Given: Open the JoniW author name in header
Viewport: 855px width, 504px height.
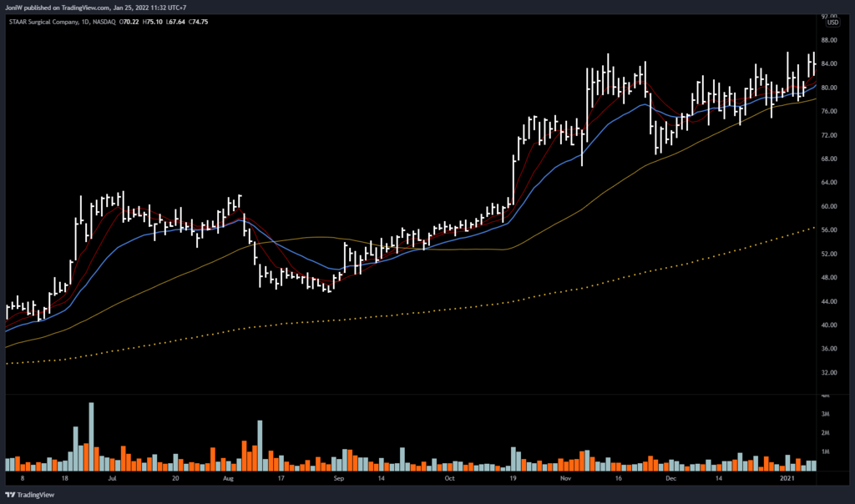Looking at the screenshot, I should tap(14, 8).
